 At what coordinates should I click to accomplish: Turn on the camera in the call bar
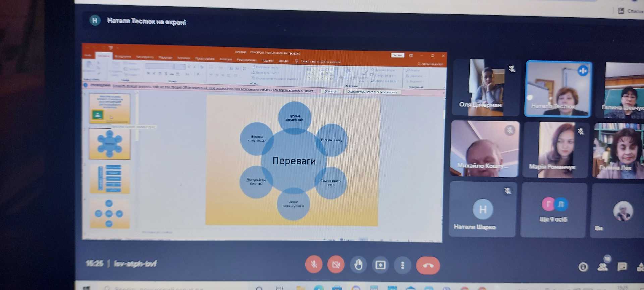[x=336, y=265]
